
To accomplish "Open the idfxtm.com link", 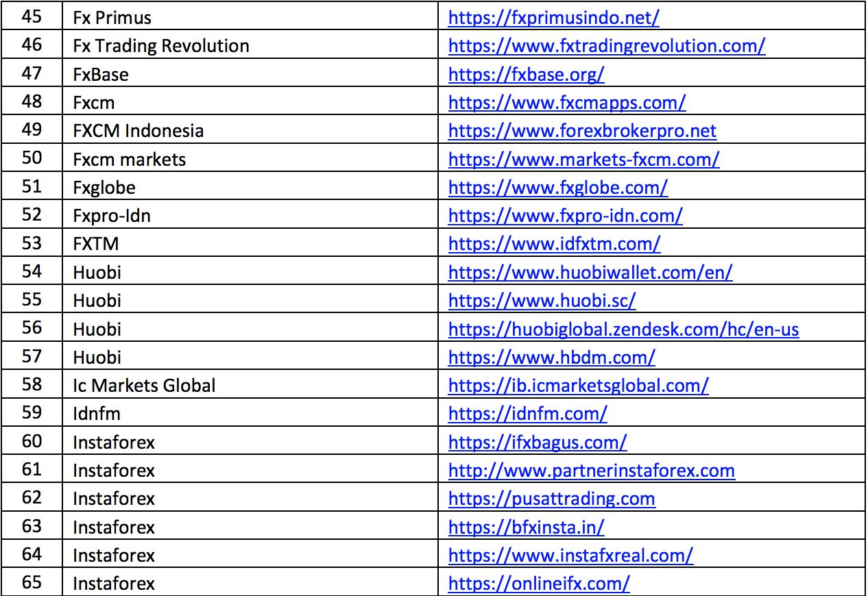I will coord(555,244).
